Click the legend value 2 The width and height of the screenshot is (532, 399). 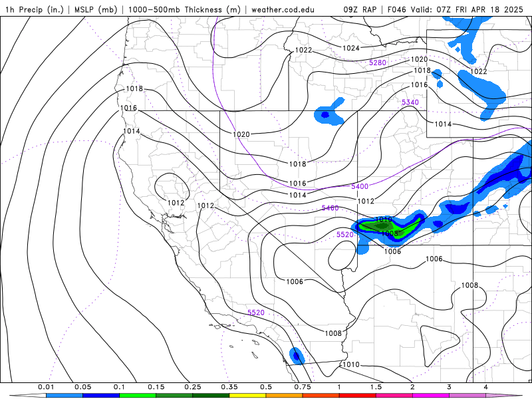[x=412, y=387]
